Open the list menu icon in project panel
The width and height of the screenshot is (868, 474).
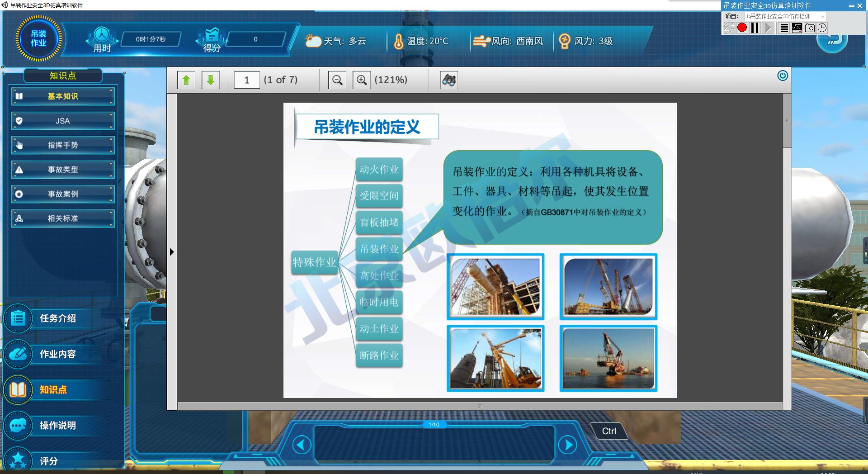(x=784, y=28)
